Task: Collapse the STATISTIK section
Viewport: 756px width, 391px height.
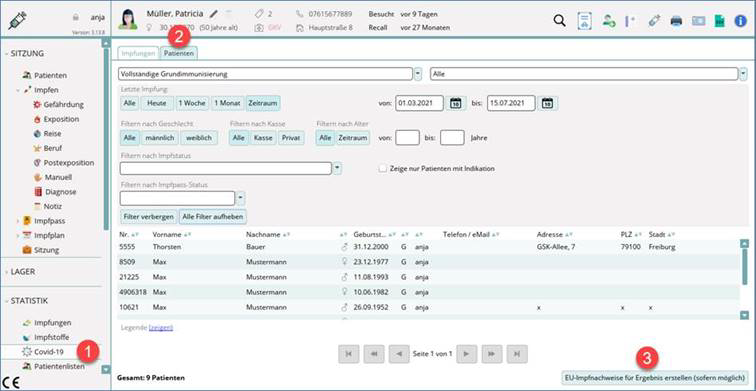Action: tap(6, 301)
